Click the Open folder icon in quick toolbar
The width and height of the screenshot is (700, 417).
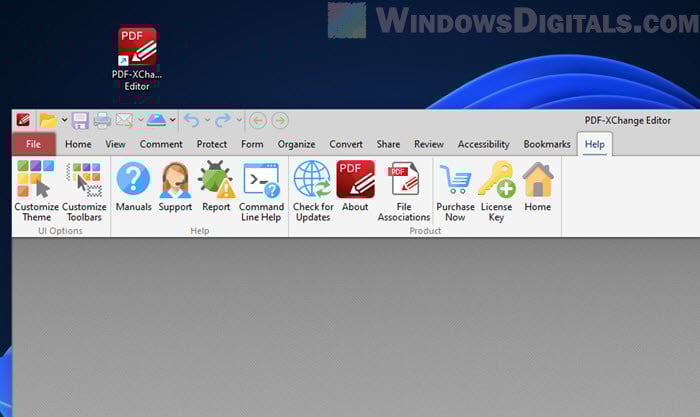click(x=48, y=121)
